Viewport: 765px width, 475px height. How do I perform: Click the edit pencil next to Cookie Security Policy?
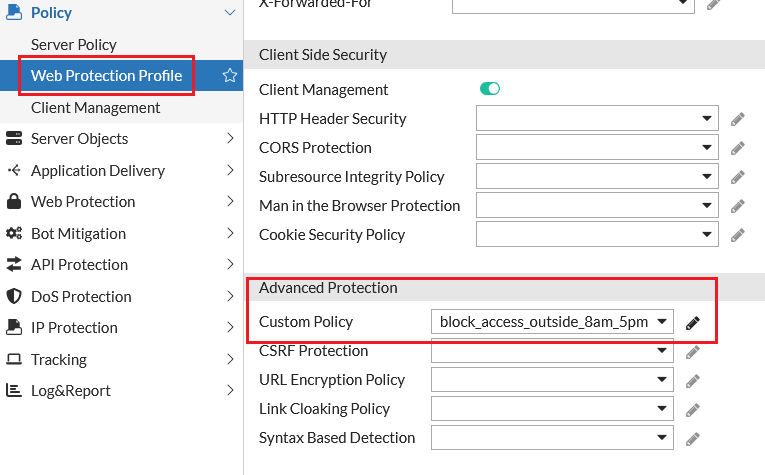tap(738, 235)
